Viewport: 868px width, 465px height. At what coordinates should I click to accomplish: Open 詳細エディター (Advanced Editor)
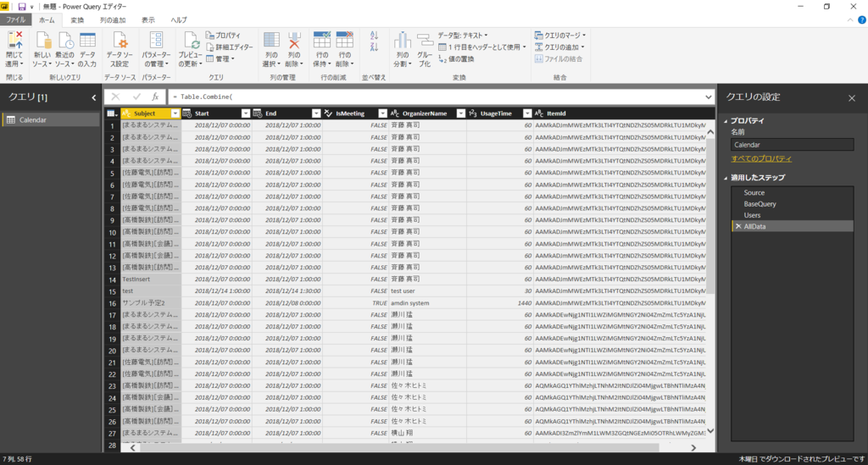[x=229, y=47]
